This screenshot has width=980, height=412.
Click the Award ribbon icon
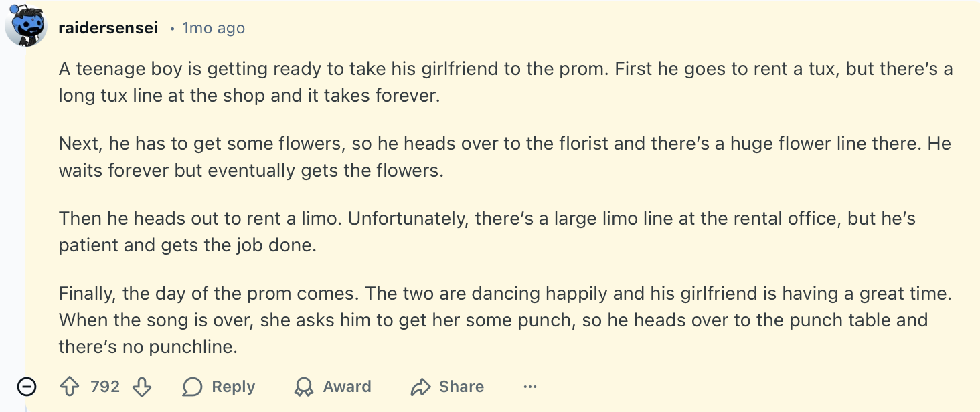[305, 387]
